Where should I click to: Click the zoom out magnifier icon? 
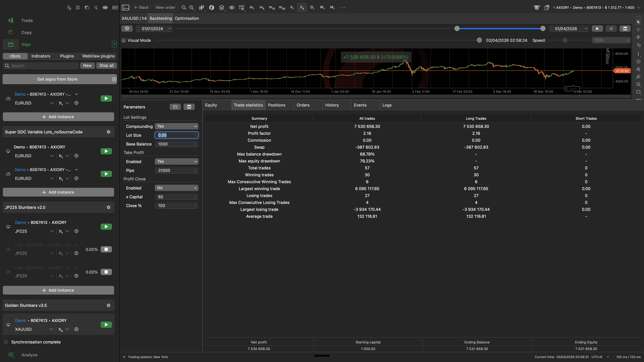coord(184,8)
